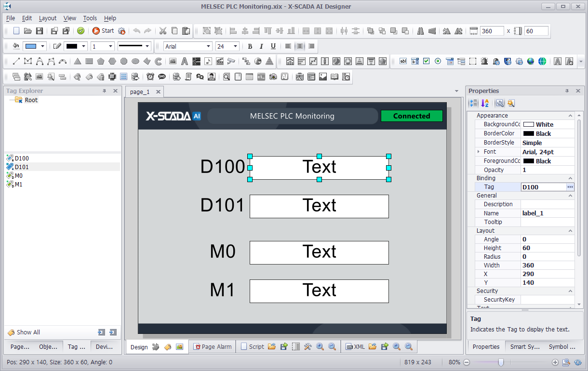
Task: Save the project with the floppy icon
Action: 40,31
